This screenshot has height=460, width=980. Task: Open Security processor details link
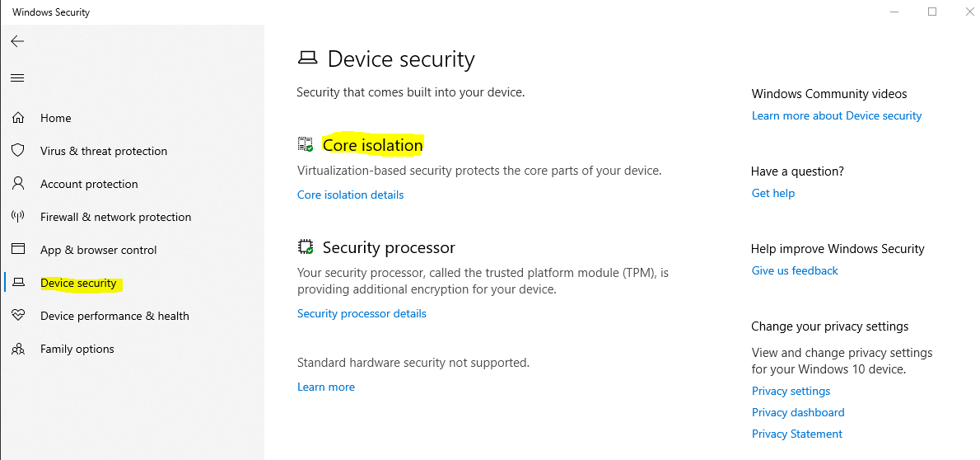(362, 313)
